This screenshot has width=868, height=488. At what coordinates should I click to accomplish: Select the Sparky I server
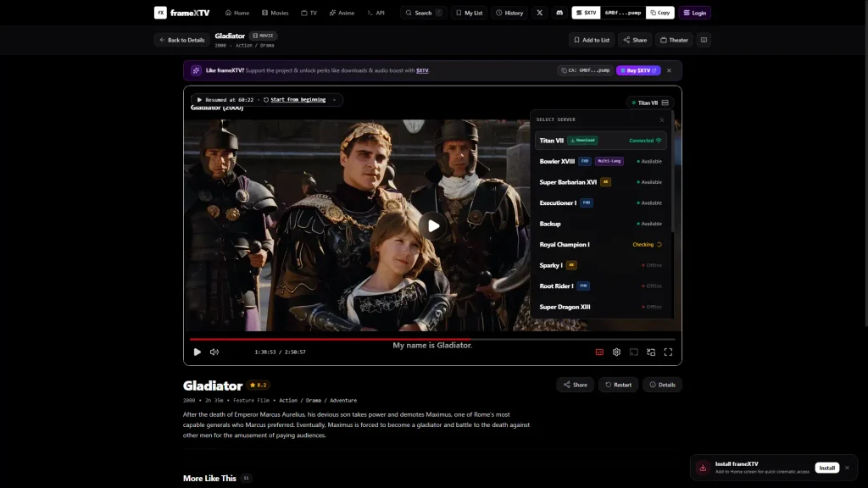601,265
